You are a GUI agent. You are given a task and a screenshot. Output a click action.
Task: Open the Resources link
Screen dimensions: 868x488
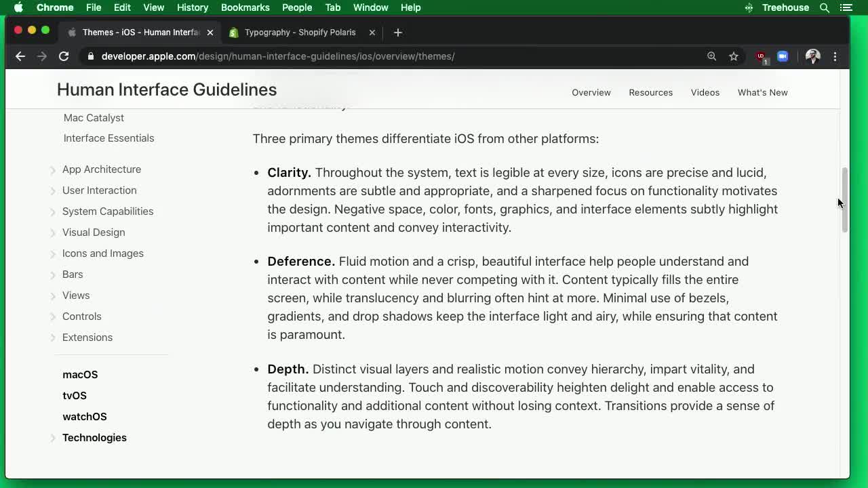[650, 92]
